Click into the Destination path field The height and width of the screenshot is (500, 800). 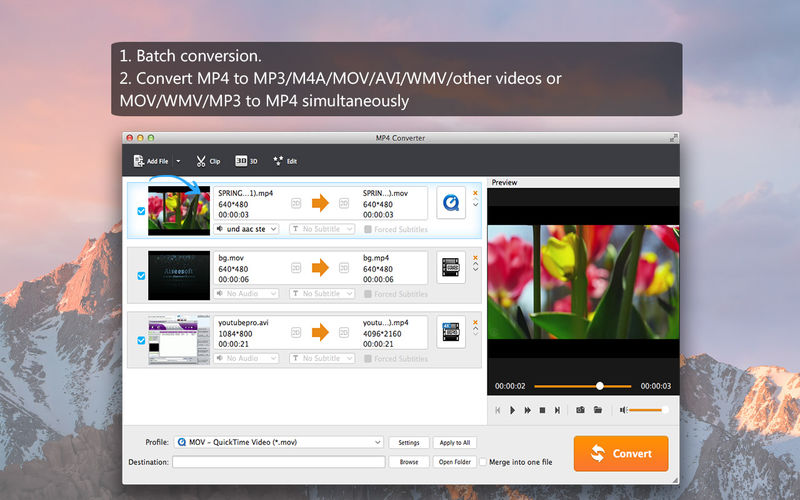click(x=279, y=462)
